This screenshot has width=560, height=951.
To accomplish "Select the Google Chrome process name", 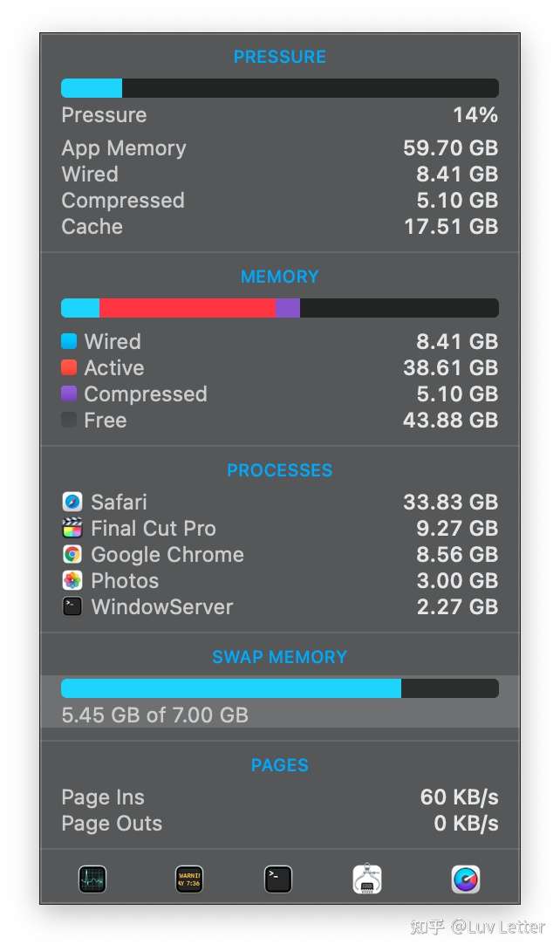I will tap(167, 554).
